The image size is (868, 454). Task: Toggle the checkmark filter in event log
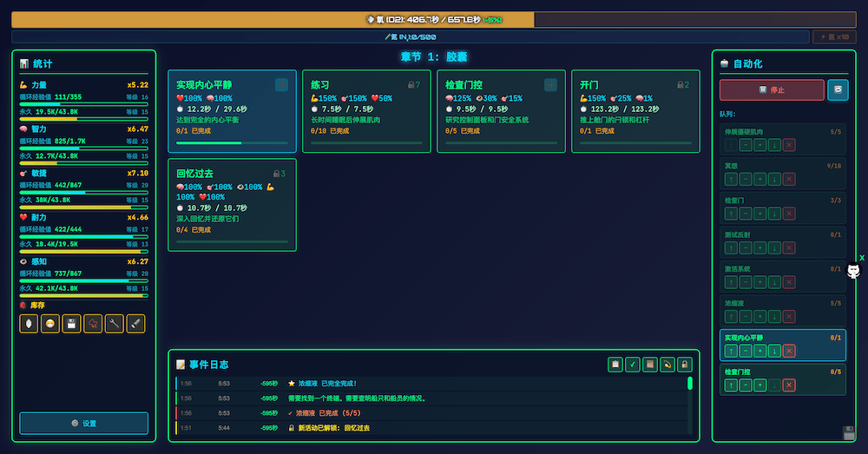[x=632, y=365]
